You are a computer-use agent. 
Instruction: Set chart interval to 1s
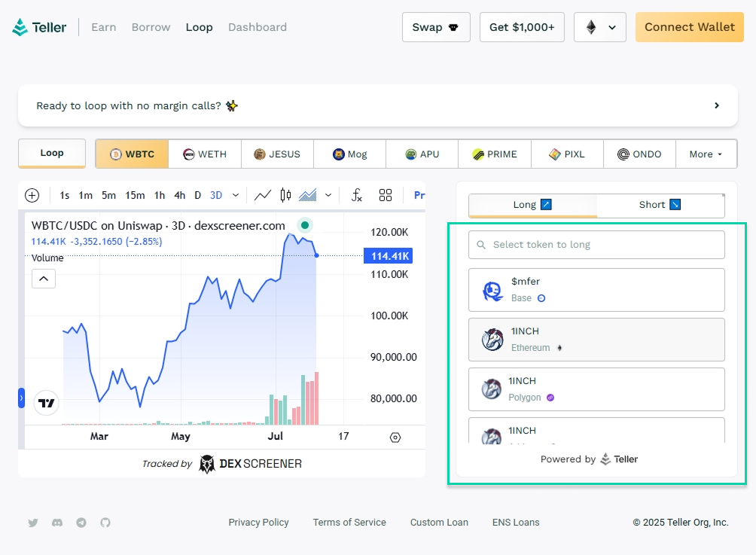[x=65, y=195]
